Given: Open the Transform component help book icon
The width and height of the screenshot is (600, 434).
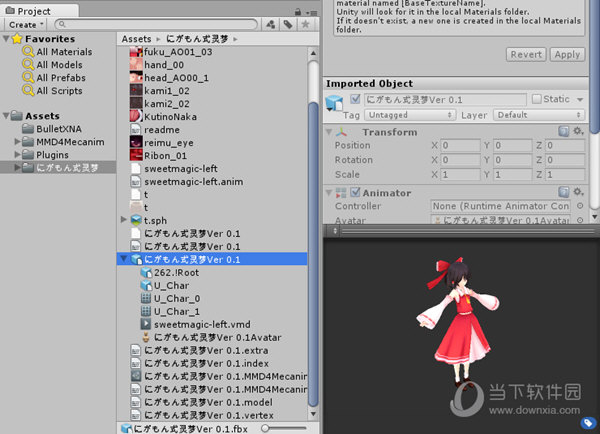Looking at the screenshot, I should 564,131.
